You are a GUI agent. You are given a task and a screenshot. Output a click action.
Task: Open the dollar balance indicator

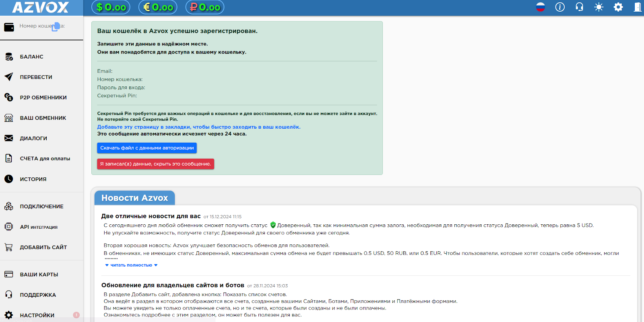coord(111,7)
